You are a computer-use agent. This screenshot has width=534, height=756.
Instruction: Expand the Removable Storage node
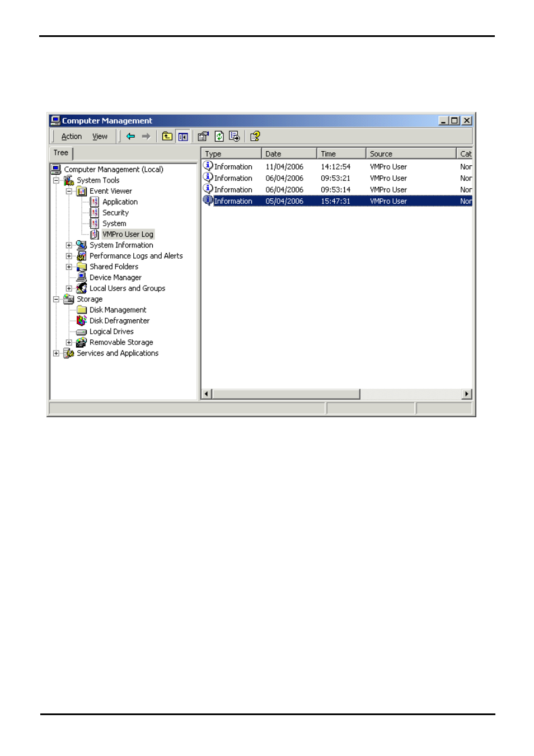click(69, 342)
